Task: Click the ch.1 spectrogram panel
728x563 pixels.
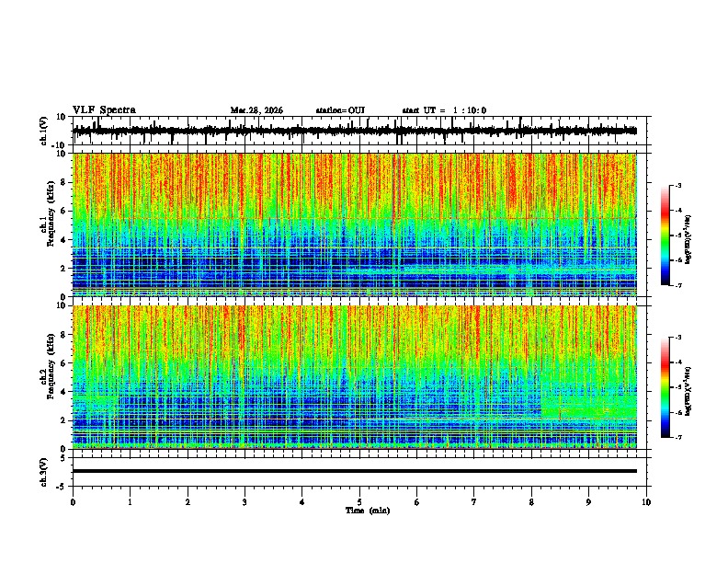Action: [355, 224]
